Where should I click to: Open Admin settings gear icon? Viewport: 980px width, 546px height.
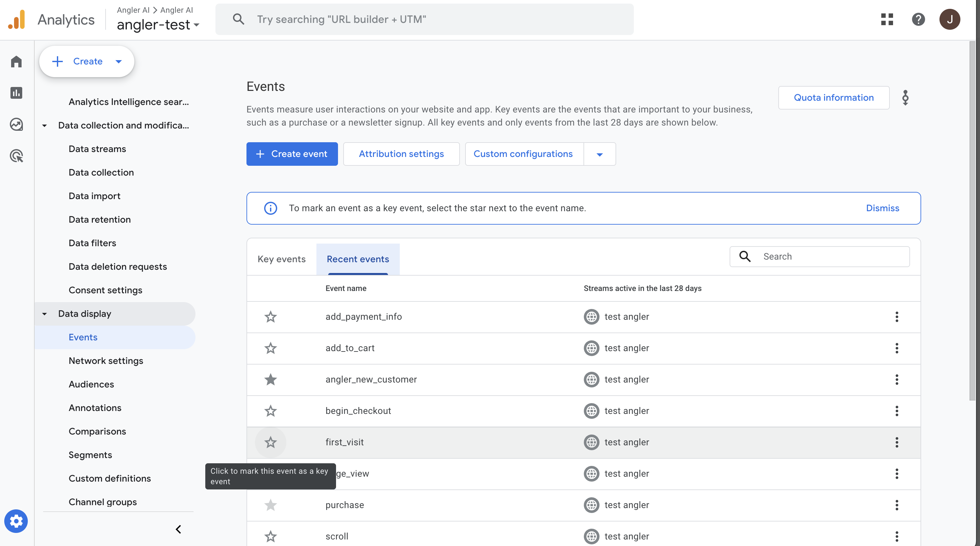tap(16, 521)
